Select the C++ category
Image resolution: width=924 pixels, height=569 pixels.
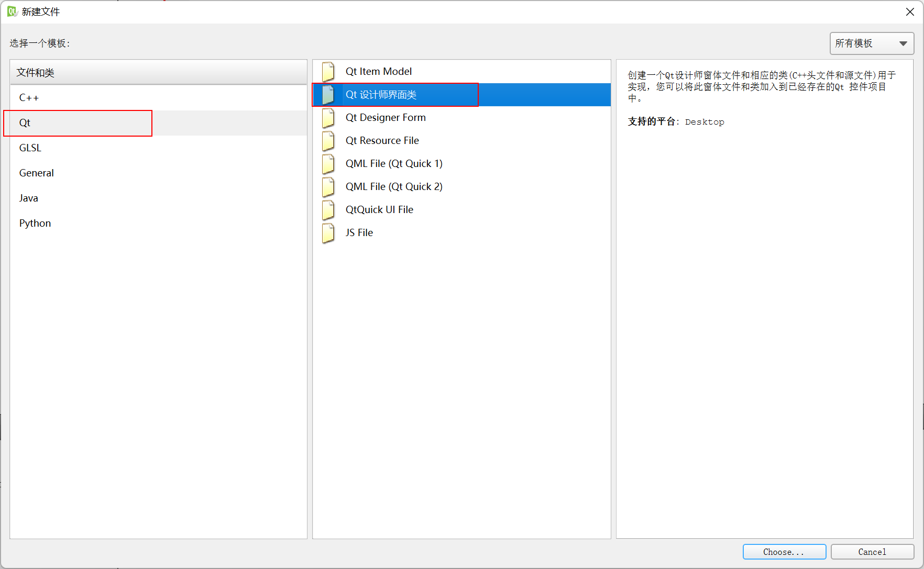[x=158, y=98]
